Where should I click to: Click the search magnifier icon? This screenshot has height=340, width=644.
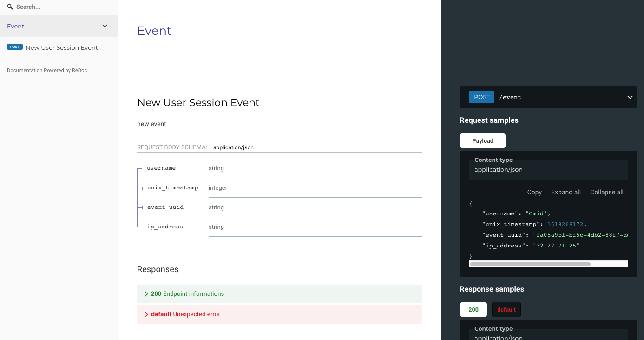(10, 7)
